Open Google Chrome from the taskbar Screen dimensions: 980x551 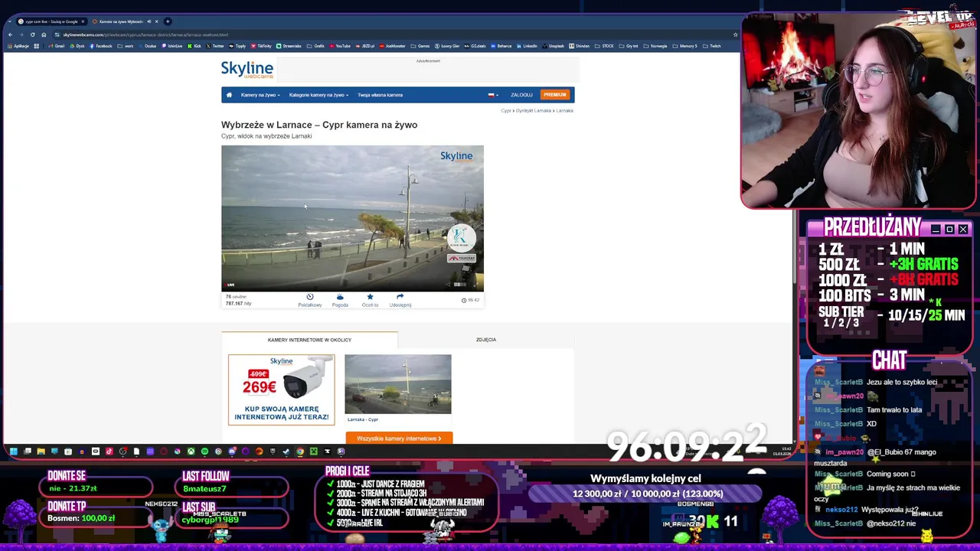(300, 452)
